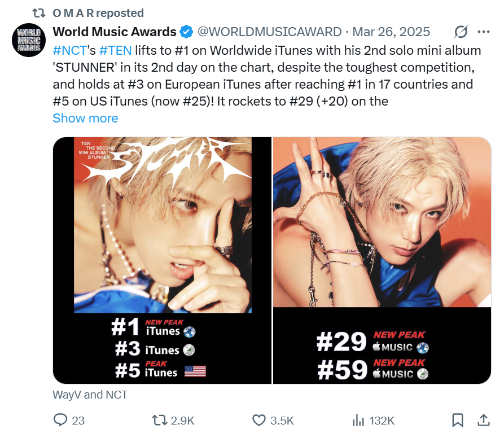Click the reply comment icon

click(x=60, y=420)
